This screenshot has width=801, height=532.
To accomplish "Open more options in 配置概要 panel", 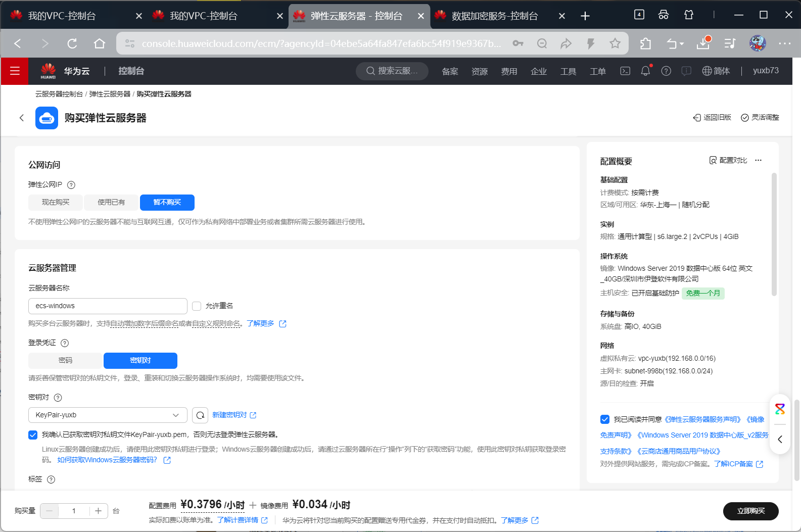I will point(758,160).
